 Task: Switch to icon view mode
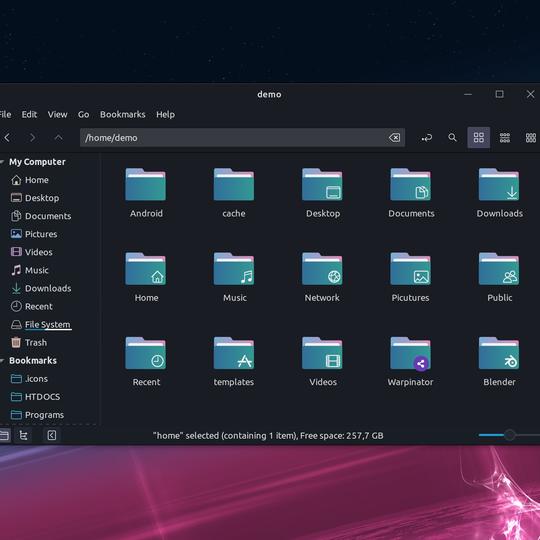(x=479, y=138)
